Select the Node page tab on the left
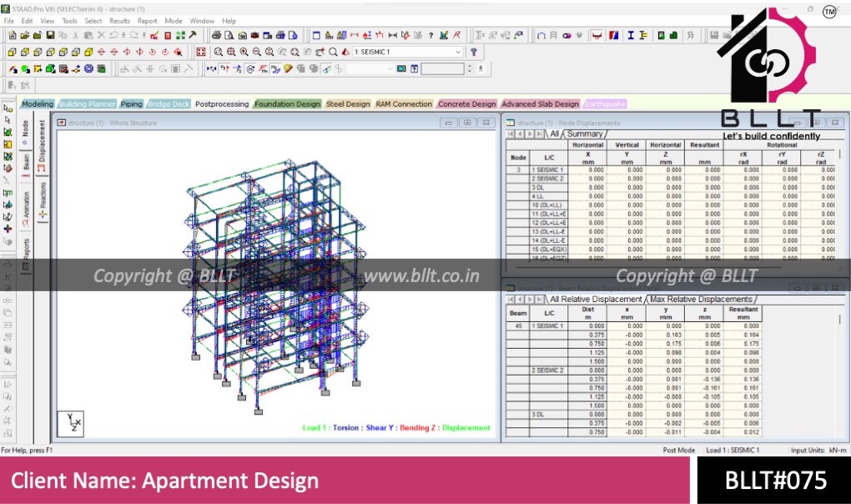The height and width of the screenshot is (504, 851). [x=26, y=132]
